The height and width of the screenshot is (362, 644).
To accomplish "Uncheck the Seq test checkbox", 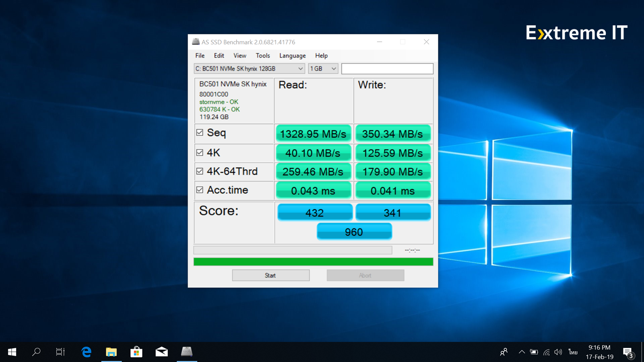I will click(200, 132).
